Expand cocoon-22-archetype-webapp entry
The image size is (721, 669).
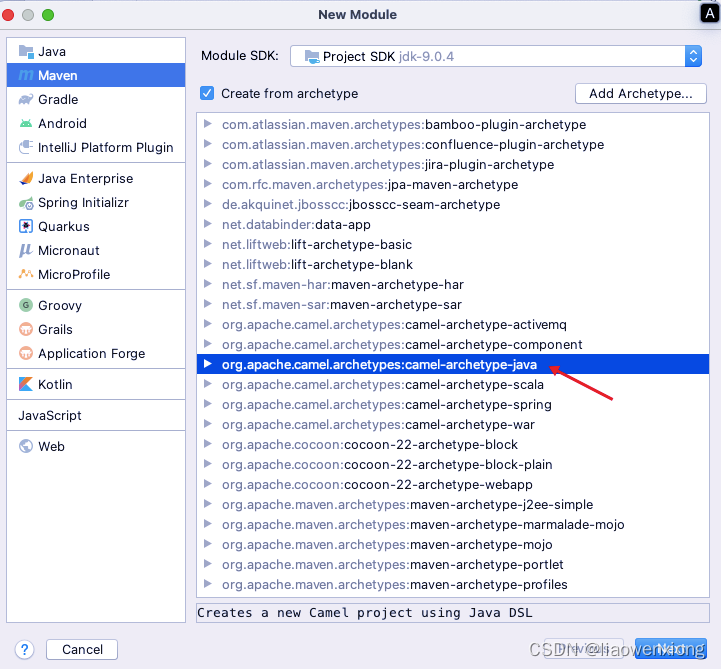tap(208, 484)
